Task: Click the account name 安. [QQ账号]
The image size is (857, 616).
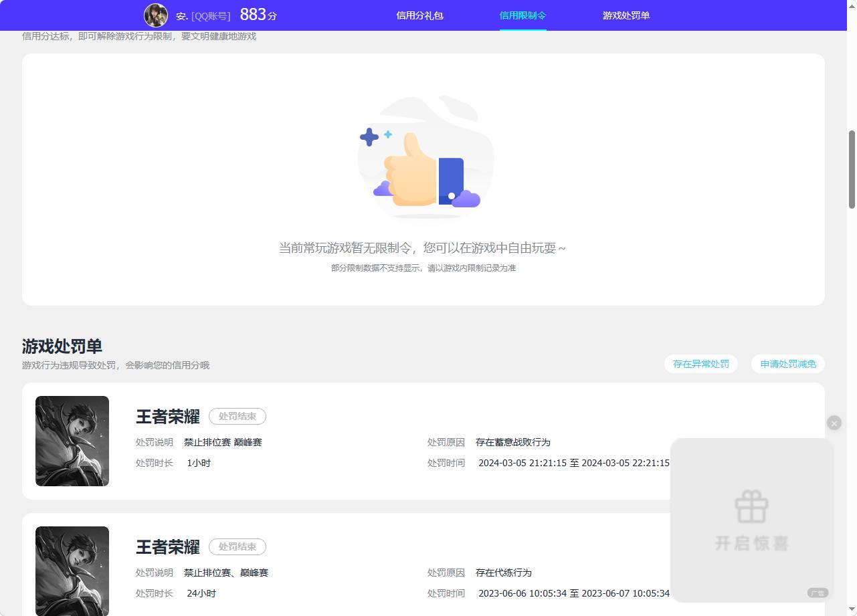Action: (203, 16)
